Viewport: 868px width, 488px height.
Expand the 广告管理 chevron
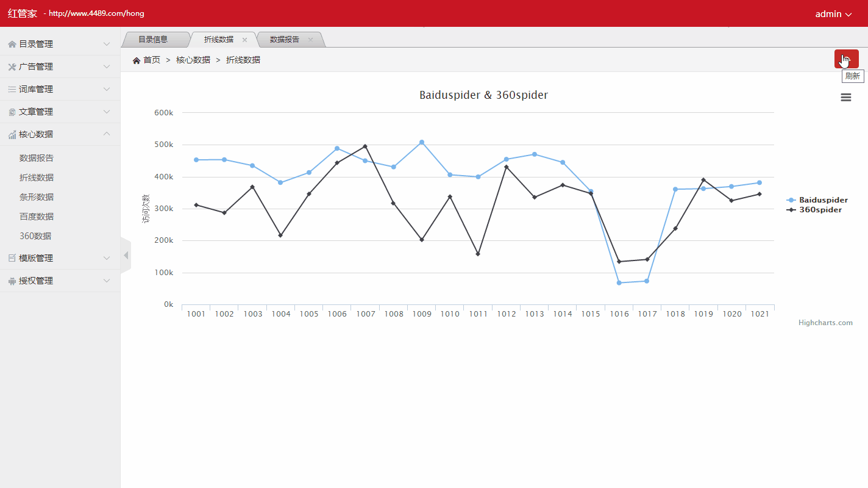pyautogui.click(x=107, y=67)
